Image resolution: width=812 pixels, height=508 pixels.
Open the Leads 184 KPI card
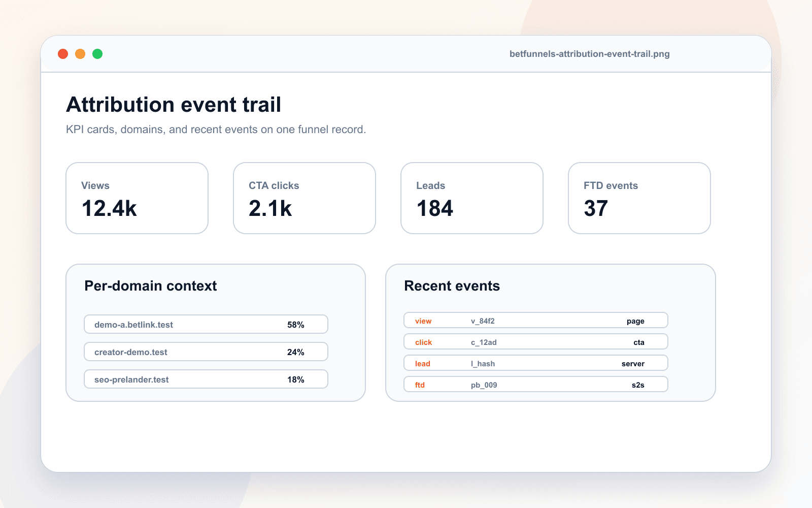[472, 198]
